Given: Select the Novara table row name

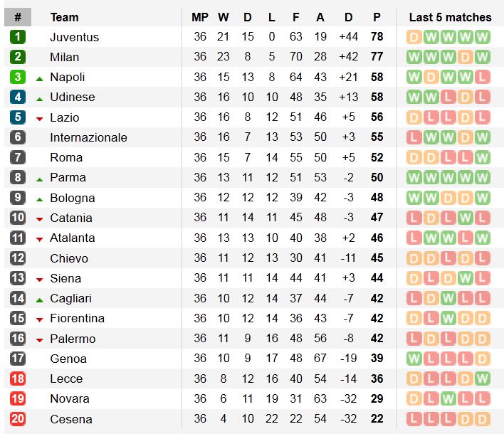Looking at the screenshot, I should 70,398.
